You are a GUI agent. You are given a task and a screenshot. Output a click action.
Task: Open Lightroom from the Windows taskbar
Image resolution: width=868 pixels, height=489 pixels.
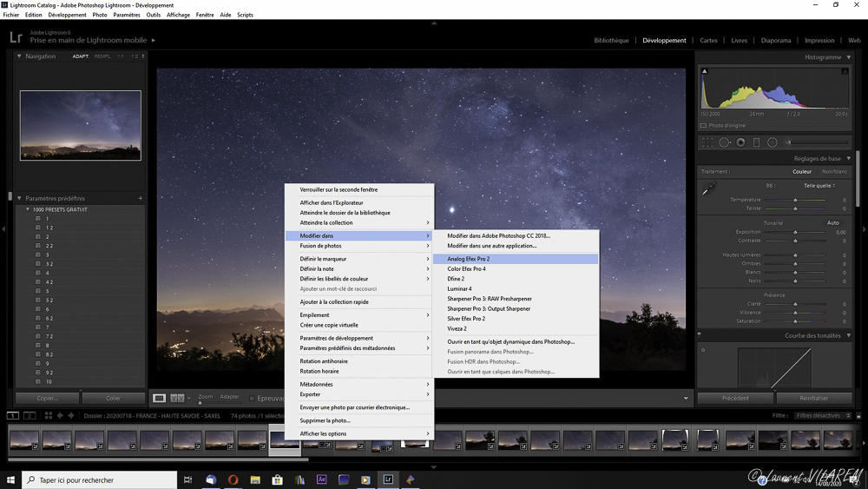(x=388, y=479)
